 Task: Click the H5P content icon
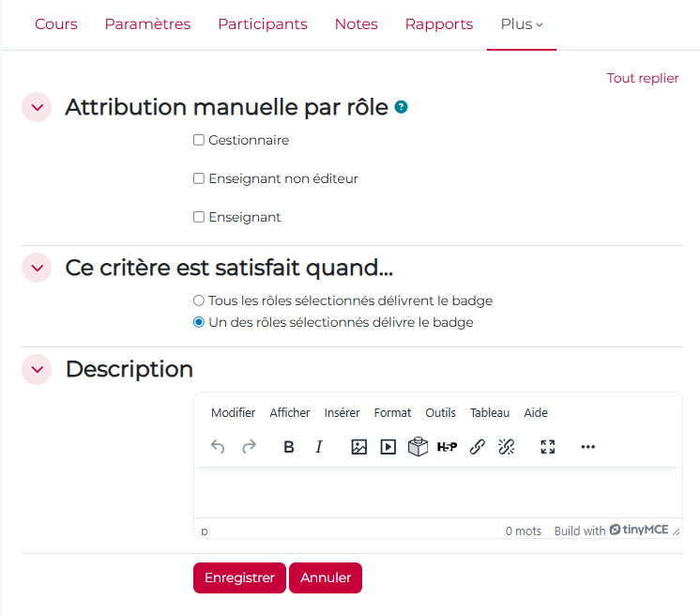(447, 447)
